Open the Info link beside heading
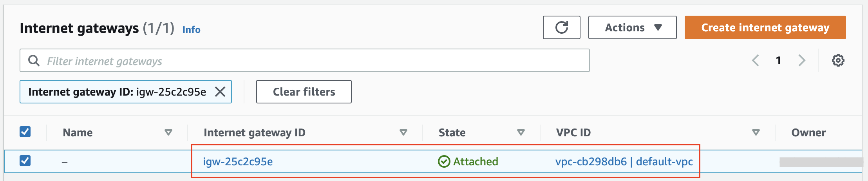The height and width of the screenshot is (181, 868). [191, 30]
